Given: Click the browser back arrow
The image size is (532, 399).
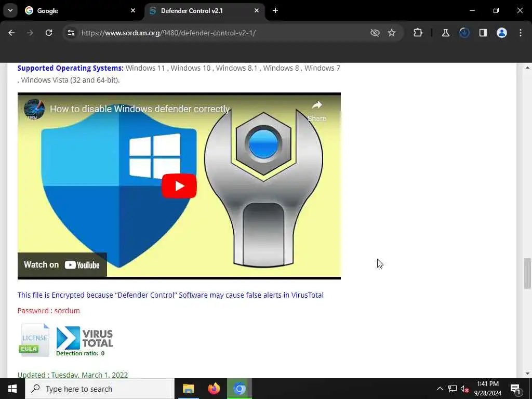Looking at the screenshot, I should tap(11, 33).
